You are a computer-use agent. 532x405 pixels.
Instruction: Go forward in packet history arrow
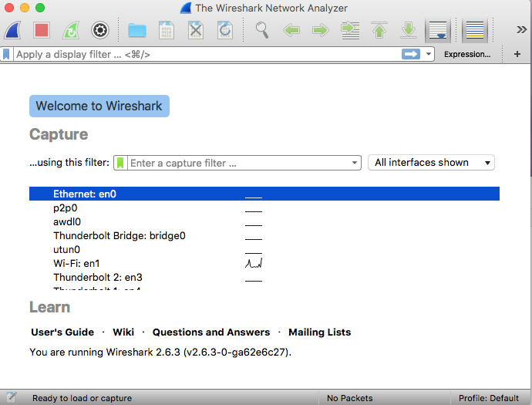[321, 30]
